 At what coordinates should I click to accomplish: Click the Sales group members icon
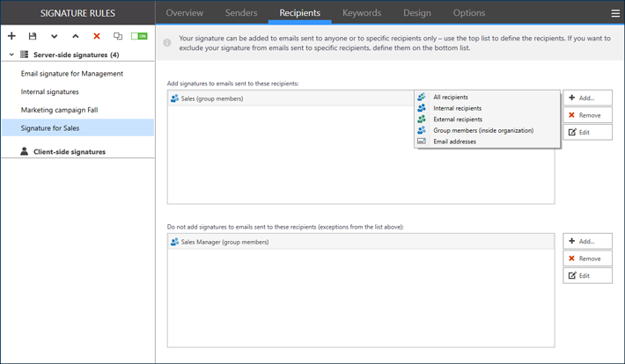coord(174,98)
